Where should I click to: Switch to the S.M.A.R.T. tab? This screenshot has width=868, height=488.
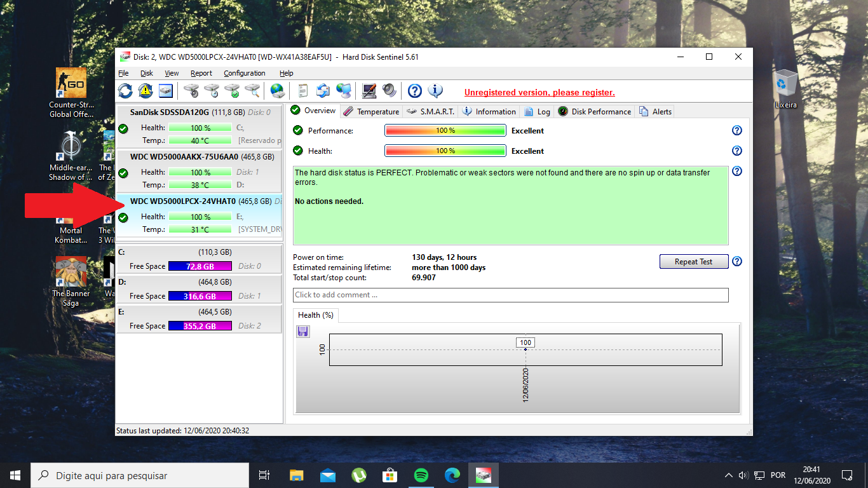click(430, 111)
